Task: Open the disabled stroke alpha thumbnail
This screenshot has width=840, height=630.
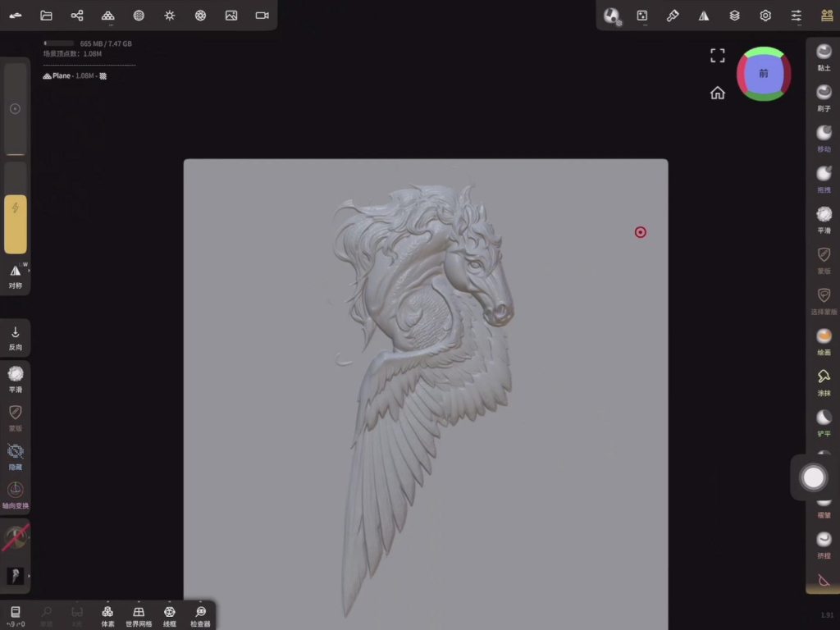Action: (16, 536)
